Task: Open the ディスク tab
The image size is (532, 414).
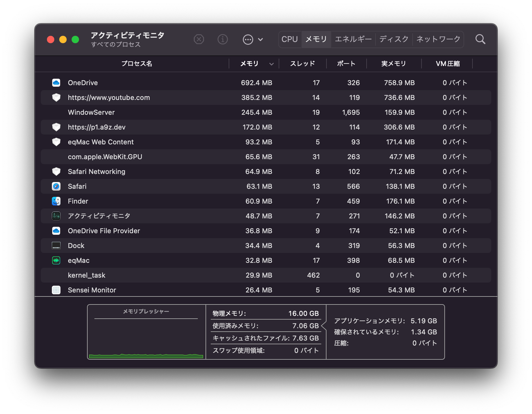Action: 394,39
